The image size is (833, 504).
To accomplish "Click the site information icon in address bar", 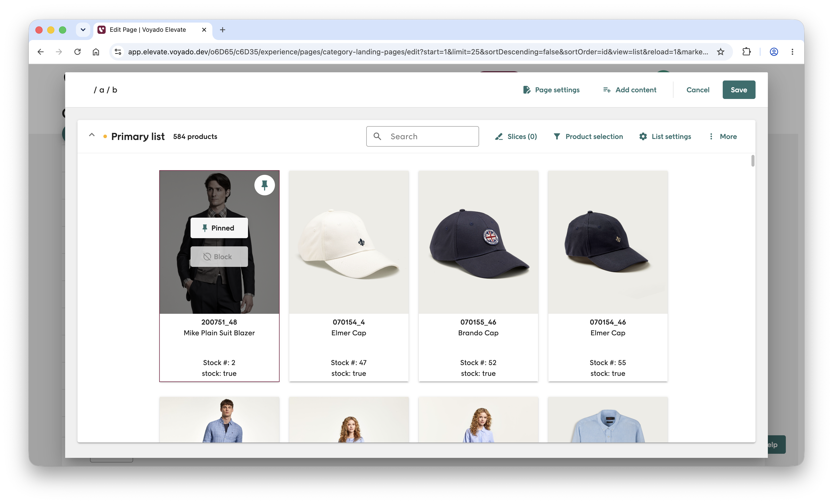I will tap(118, 52).
